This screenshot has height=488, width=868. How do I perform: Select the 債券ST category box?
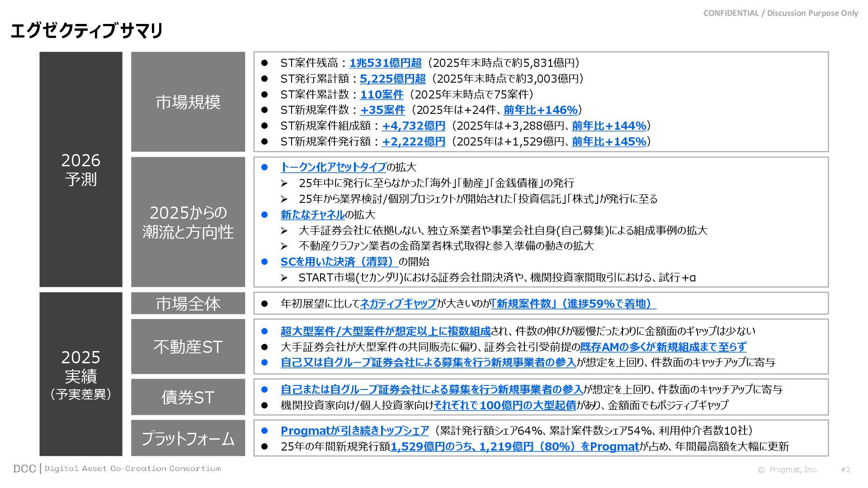[x=188, y=397]
